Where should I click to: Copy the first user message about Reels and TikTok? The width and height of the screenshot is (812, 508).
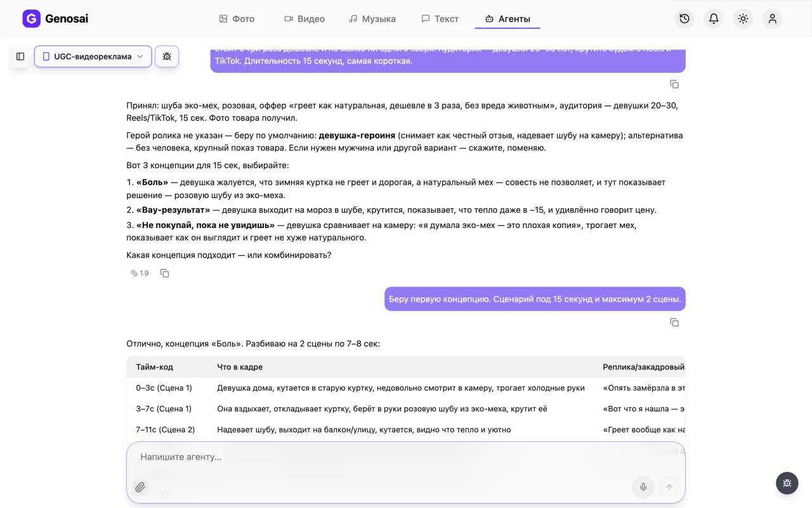click(674, 84)
